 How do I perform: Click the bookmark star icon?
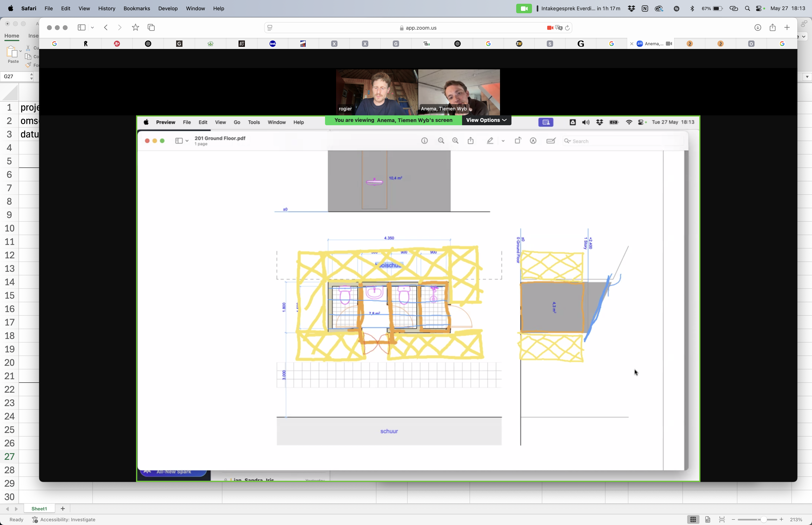click(135, 28)
